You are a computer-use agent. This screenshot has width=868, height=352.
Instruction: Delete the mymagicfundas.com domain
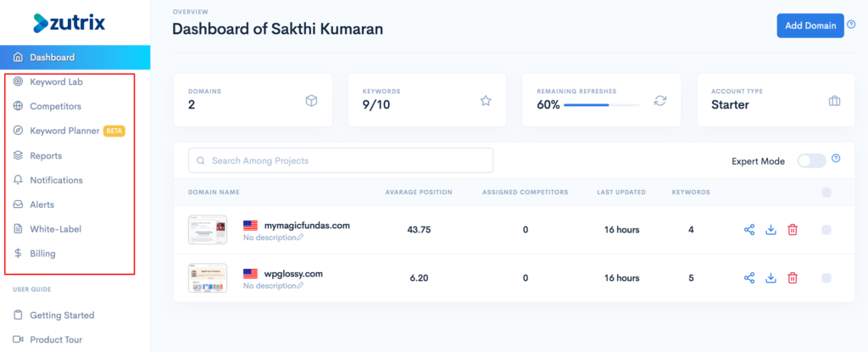(793, 230)
